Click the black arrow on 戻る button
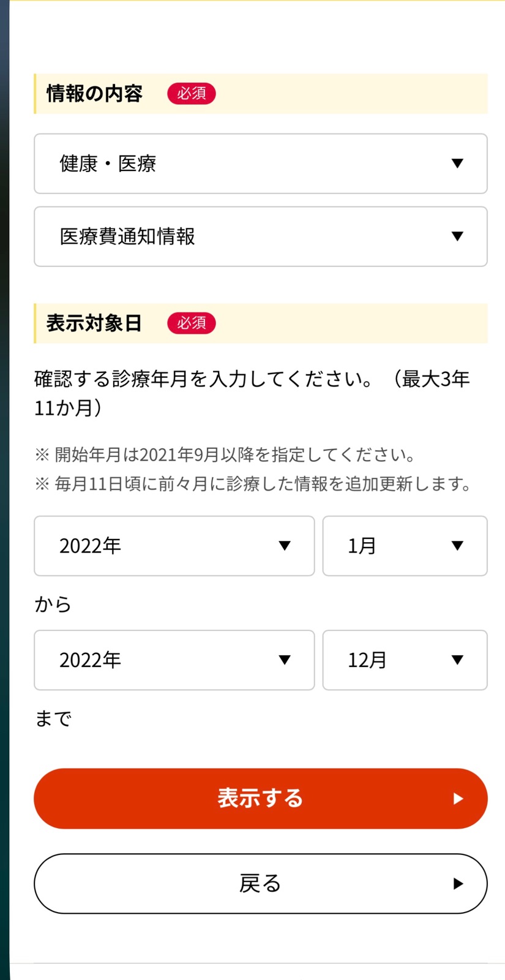 click(x=458, y=884)
